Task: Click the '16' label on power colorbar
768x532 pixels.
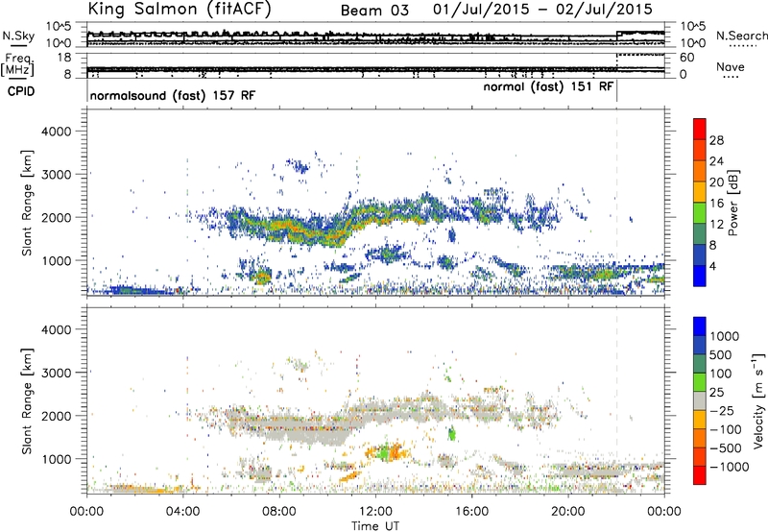Action: click(716, 204)
